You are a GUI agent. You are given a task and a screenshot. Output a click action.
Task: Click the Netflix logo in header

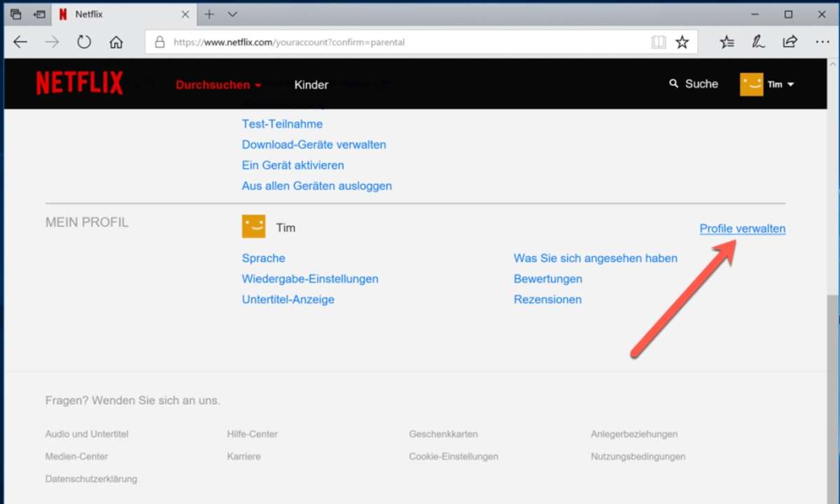point(79,83)
